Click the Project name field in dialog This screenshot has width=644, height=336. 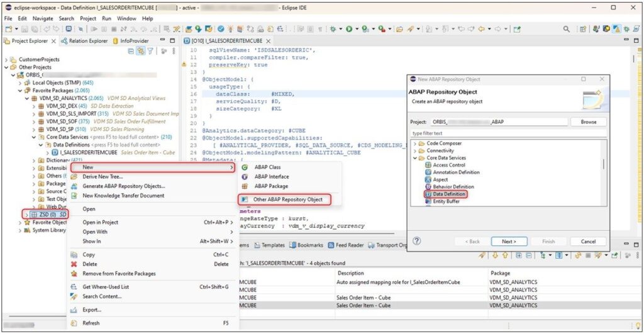tap(499, 122)
